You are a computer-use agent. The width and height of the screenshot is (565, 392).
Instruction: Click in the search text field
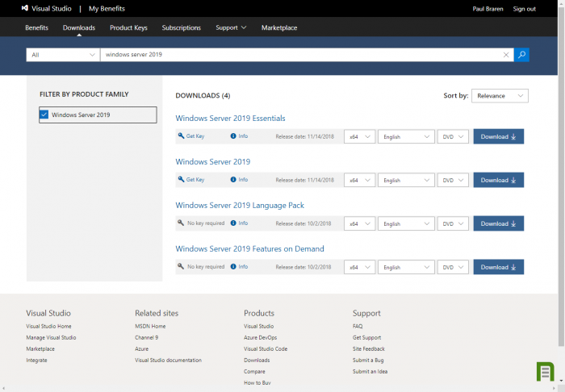click(x=301, y=55)
